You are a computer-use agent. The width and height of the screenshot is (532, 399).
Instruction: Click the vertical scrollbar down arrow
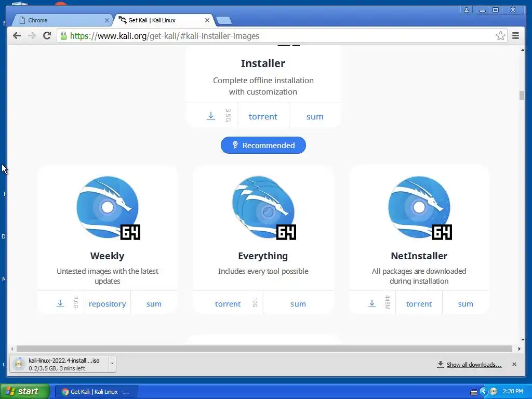tap(522, 340)
